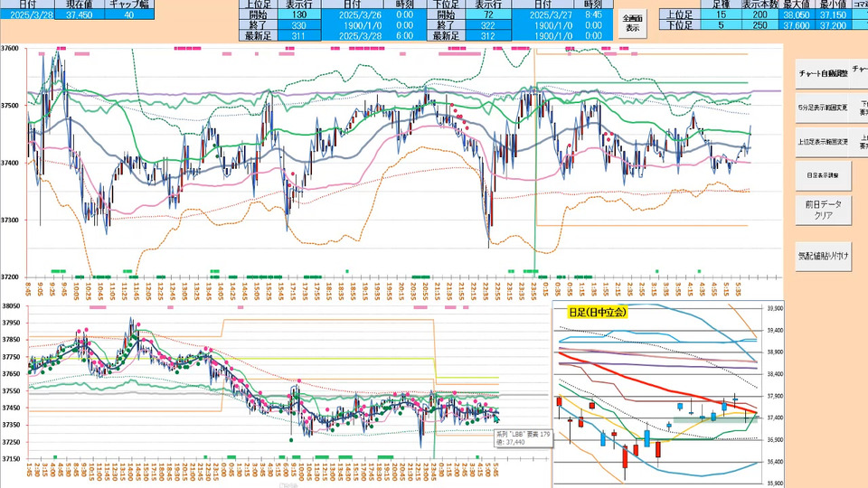Select 下位足 開始 display row value 72
868x488 pixels.
[488, 15]
